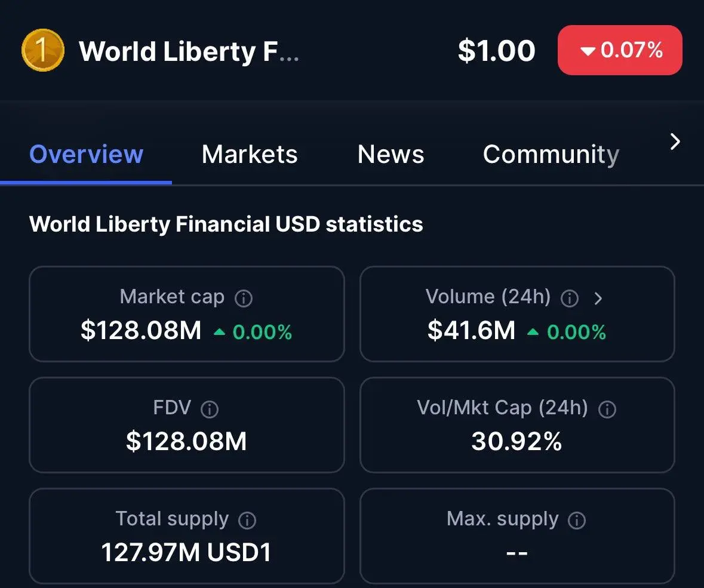Select the Total supply 127.97M USD1 card
704x588 pixels.
point(187,536)
